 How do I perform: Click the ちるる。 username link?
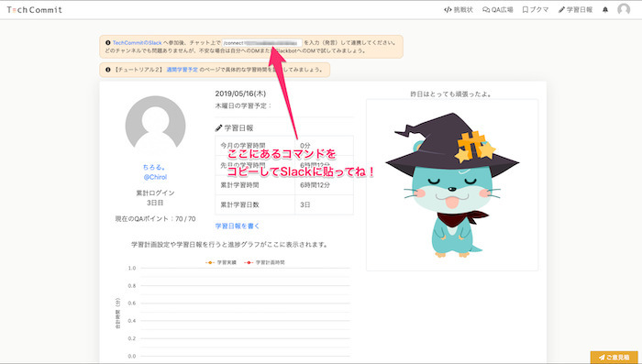click(154, 167)
